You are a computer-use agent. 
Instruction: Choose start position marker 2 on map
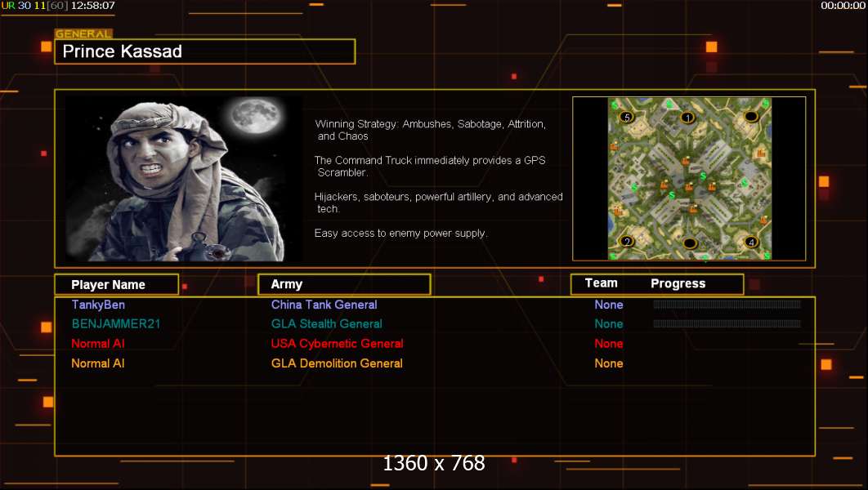point(627,241)
